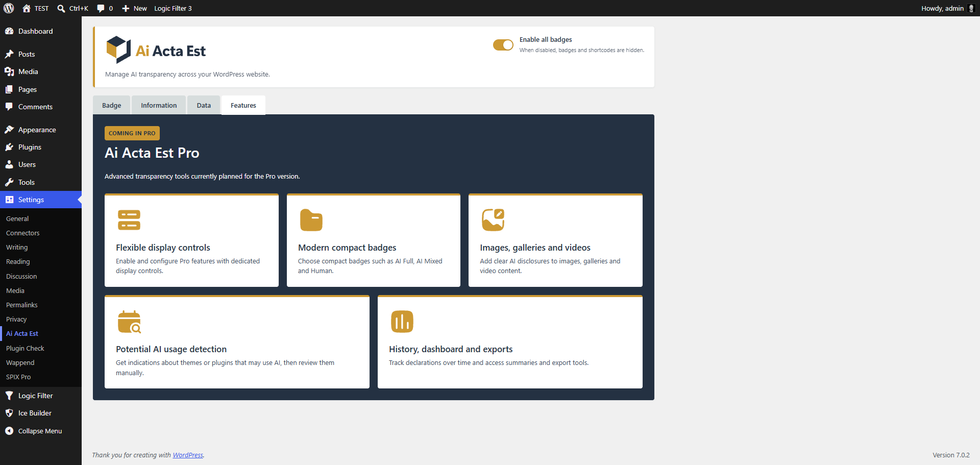Viewport: 980px width, 465px height.
Task: Open the Media settings submenu item
Action: coord(15,290)
